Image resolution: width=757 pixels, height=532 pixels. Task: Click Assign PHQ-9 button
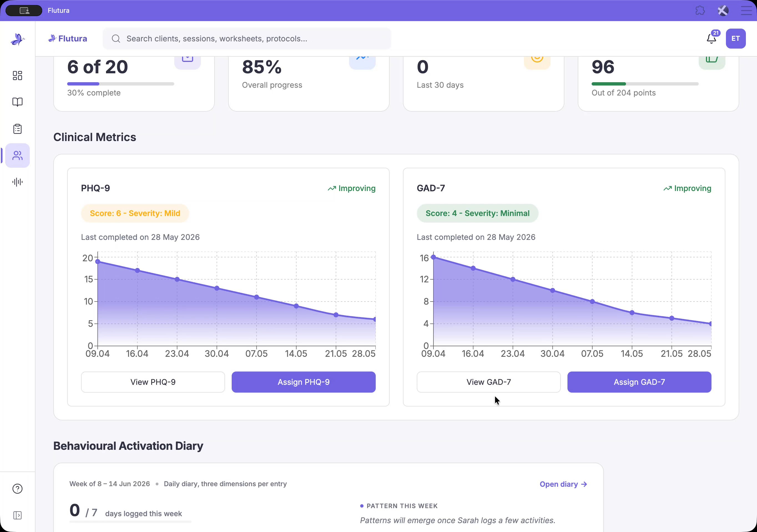(x=303, y=382)
